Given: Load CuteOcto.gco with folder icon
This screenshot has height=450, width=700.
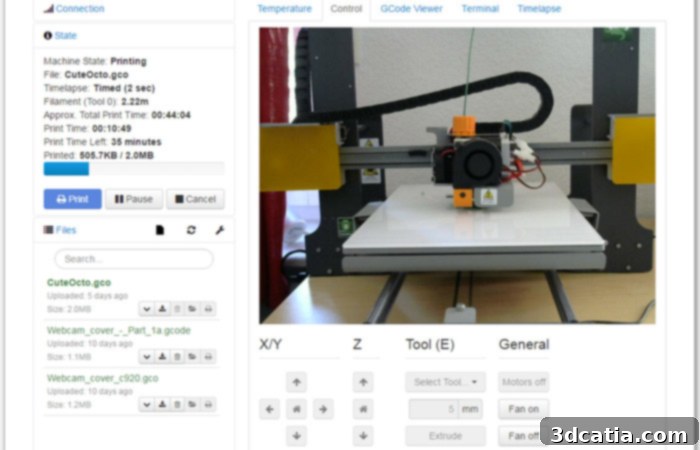Looking at the screenshot, I should coord(192,308).
